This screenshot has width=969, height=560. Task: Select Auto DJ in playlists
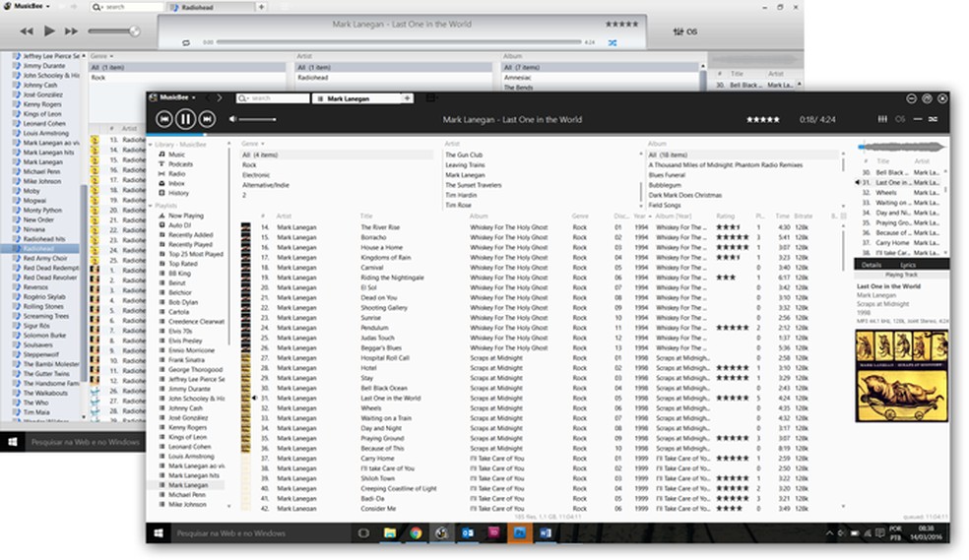[179, 225]
